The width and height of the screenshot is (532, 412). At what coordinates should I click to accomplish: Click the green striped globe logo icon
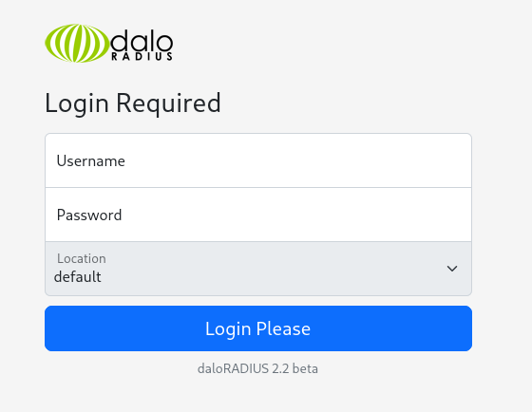(77, 43)
